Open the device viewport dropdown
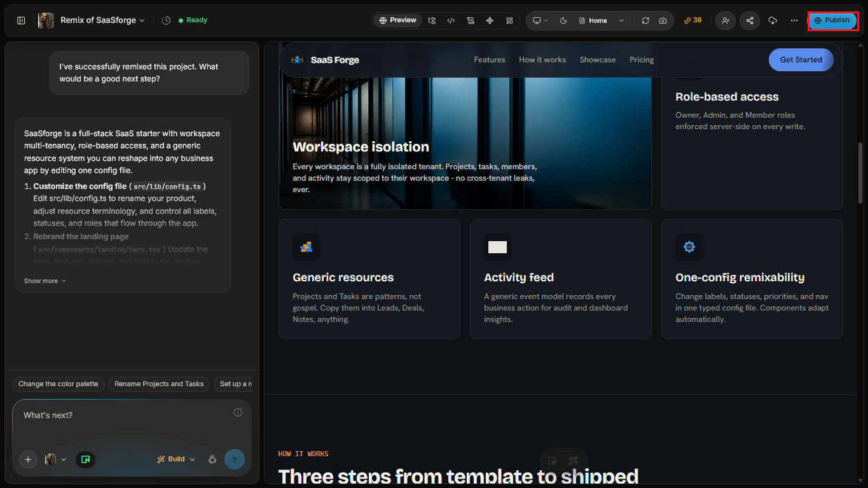 click(541, 20)
